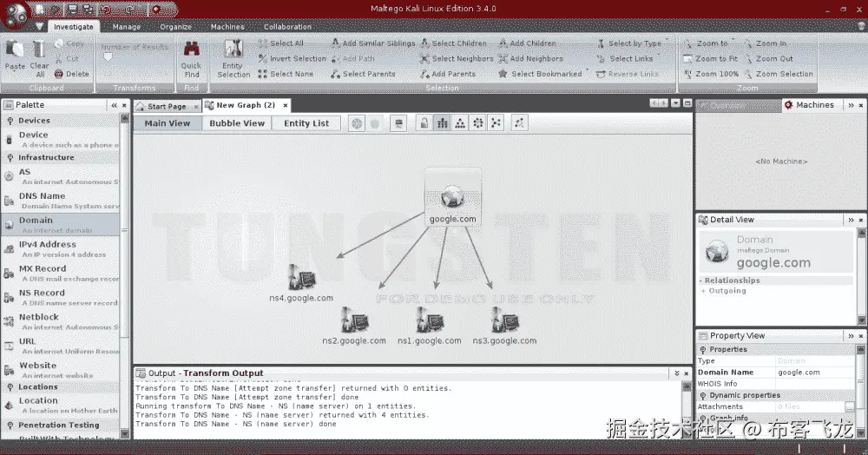Select the google.com node in the graph

(453, 198)
